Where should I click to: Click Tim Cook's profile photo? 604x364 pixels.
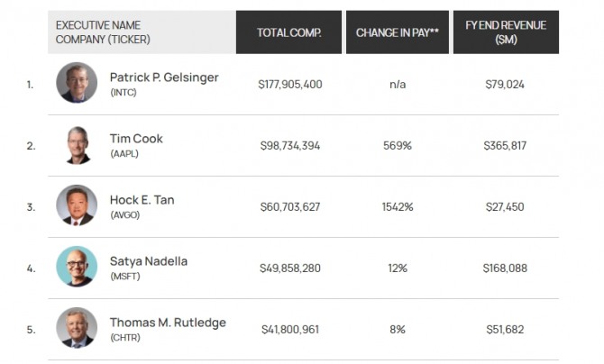click(x=77, y=144)
